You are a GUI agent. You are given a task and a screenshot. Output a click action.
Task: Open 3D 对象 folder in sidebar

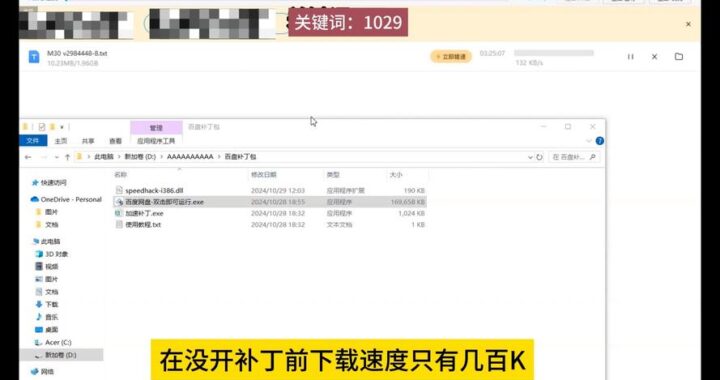[56, 254]
